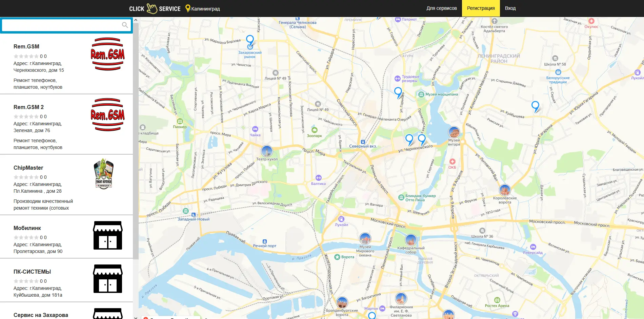644x319 pixels.
Task: Click the Rem.GSM 2 logo thumbnail
Action: [108, 114]
